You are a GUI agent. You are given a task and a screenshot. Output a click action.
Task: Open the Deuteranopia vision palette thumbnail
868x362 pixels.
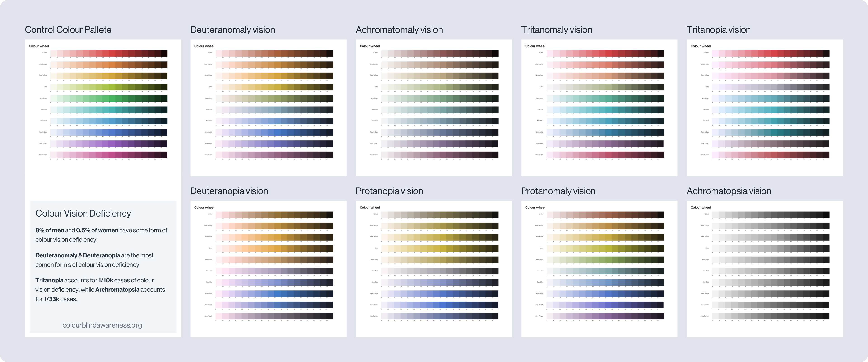[268, 269]
